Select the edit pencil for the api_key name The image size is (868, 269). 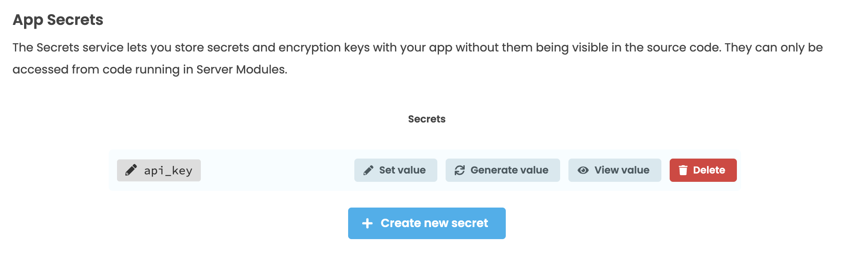[131, 170]
